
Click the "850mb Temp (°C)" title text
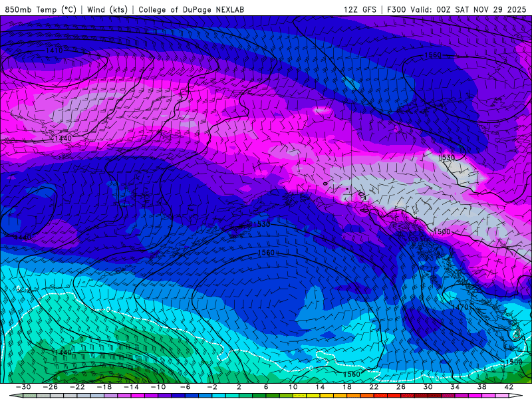click(41, 10)
